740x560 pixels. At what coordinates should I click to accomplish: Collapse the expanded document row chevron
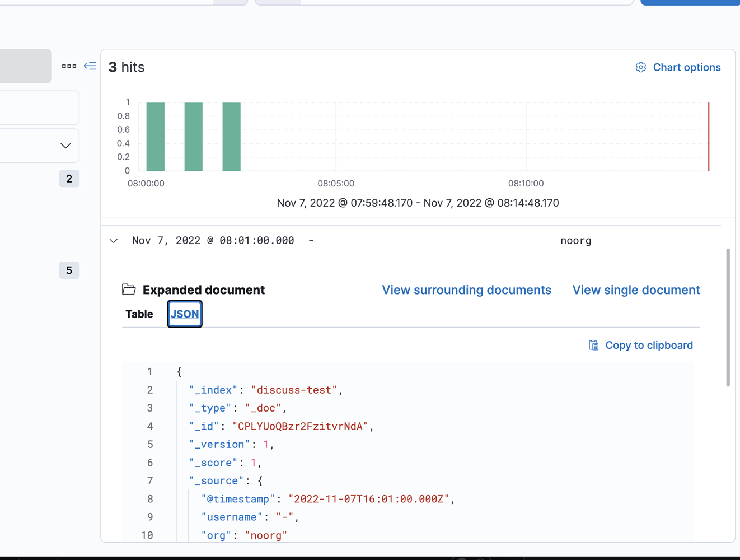[114, 240]
